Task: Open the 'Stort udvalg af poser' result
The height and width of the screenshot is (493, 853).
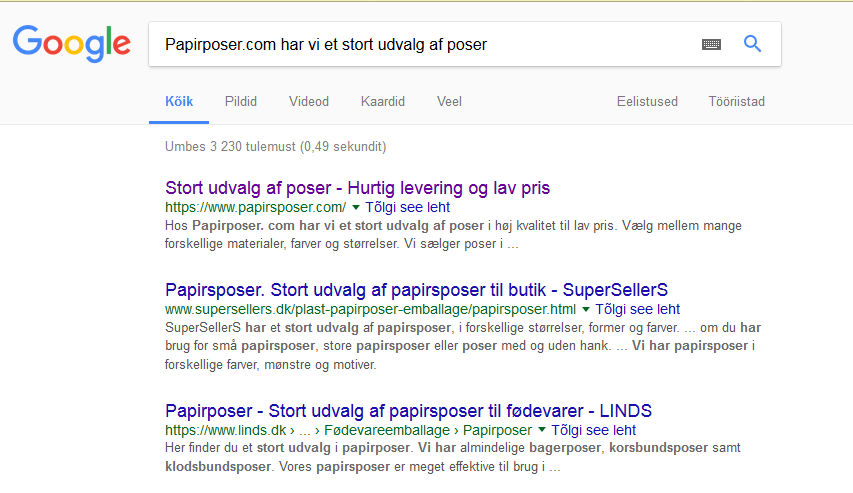Action: coord(357,188)
